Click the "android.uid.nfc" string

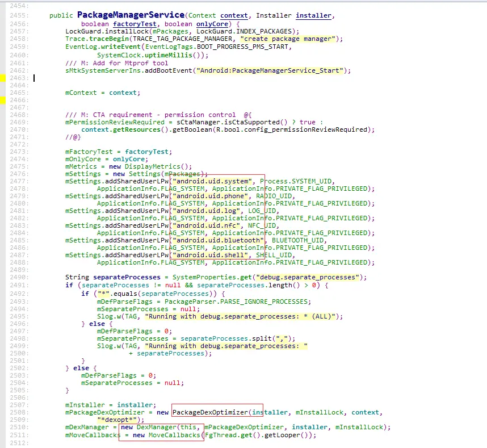tap(206, 225)
